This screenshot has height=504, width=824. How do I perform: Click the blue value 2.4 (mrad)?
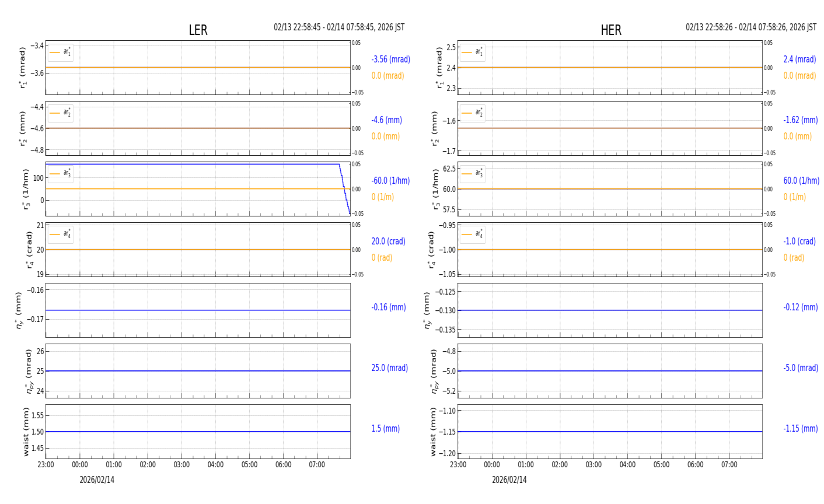[799, 60]
